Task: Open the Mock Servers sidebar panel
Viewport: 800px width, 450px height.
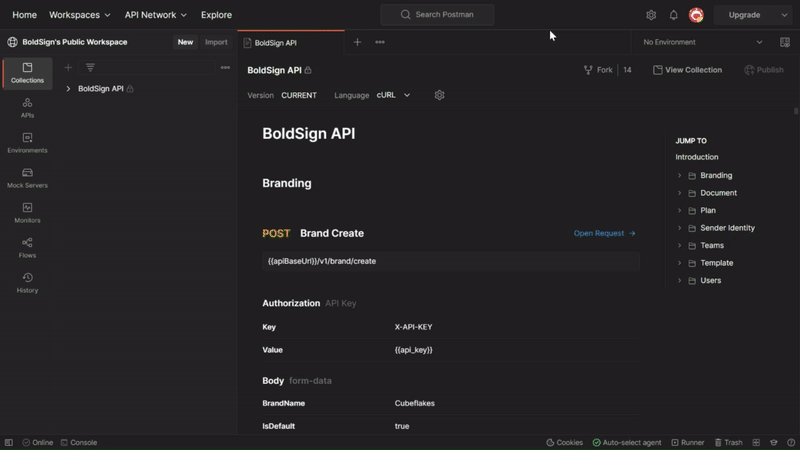Action: point(27,178)
